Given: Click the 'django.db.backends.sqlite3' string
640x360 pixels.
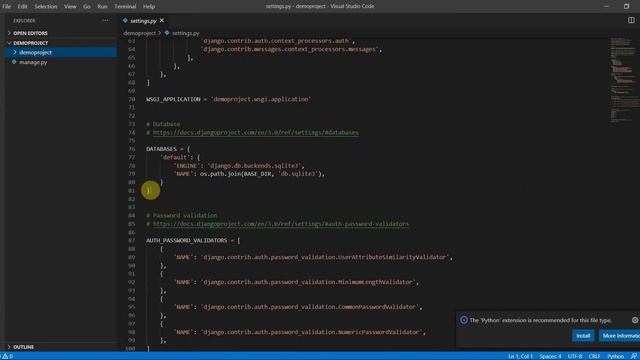Looking at the screenshot, I should pyautogui.click(x=254, y=166).
